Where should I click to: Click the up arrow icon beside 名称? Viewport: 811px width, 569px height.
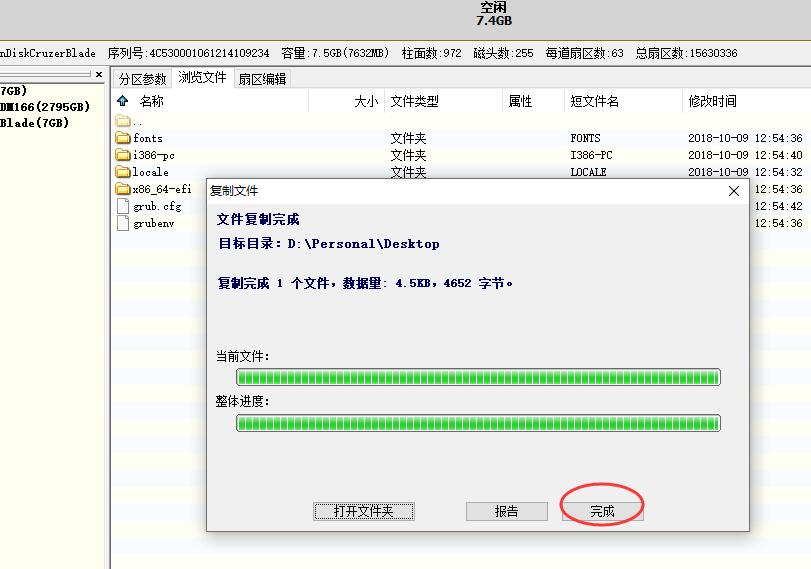pos(123,101)
